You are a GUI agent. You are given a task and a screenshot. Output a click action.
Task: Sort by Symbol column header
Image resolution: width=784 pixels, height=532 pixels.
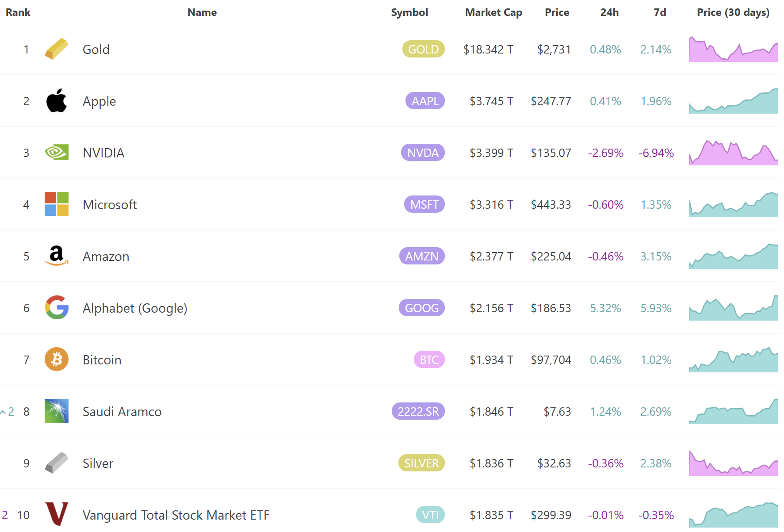click(409, 12)
